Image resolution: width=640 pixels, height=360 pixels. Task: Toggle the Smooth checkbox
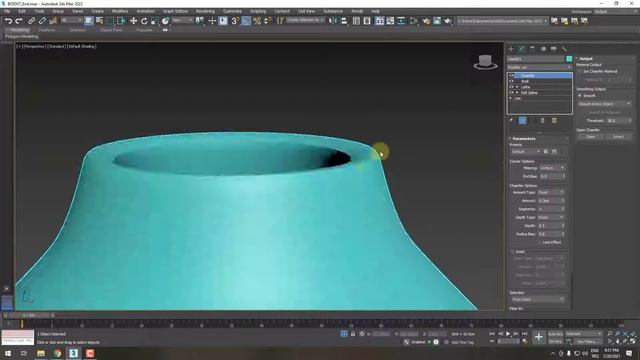pos(580,96)
